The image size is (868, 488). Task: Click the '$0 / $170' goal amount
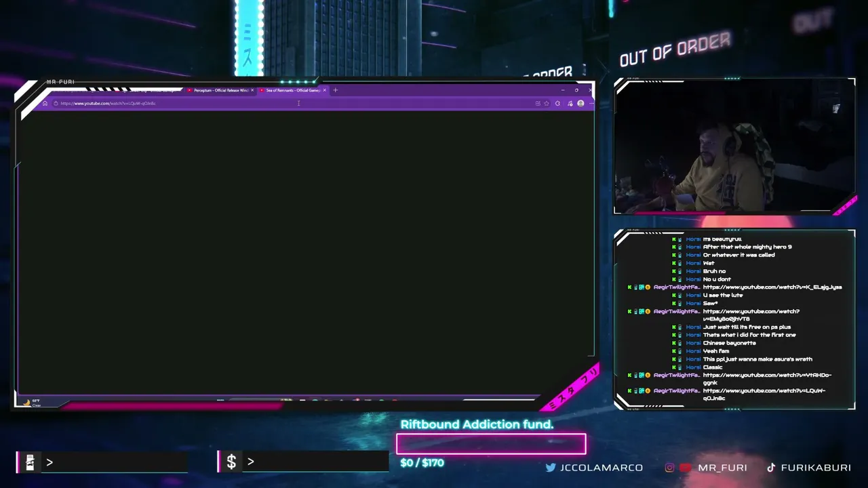[x=422, y=463]
